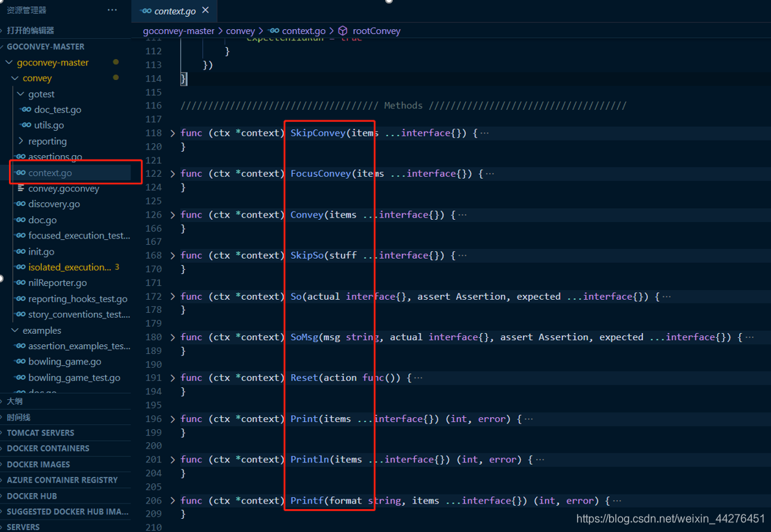The width and height of the screenshot is (771, 532).
Task: Click the Go icon beside bowling_game.go
Action: coord(21,362)
